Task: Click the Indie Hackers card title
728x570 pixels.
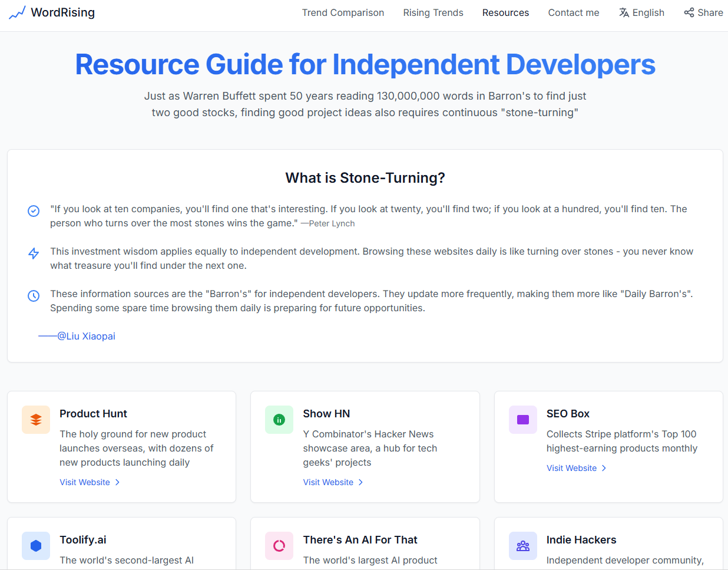Action: 581,540
